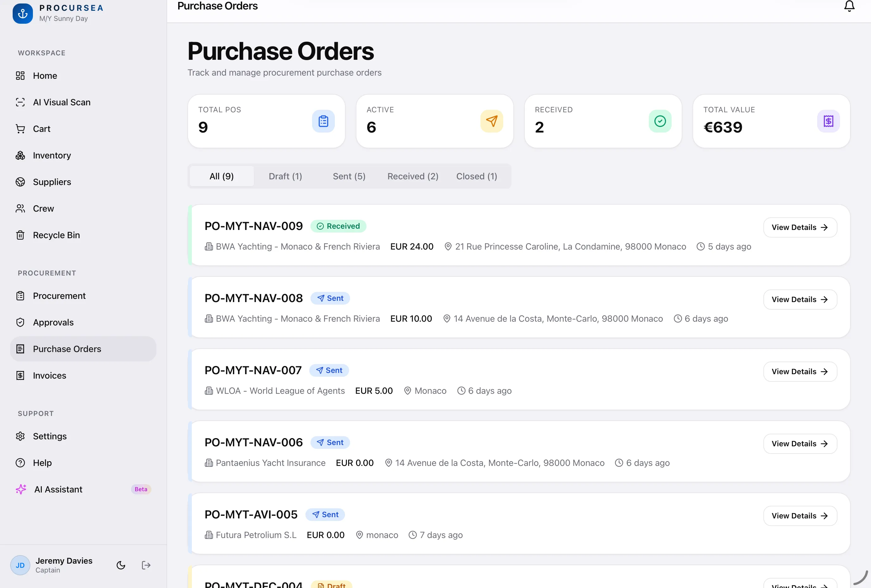Switch to Draft (1) tab

click(x=285, y=176)
